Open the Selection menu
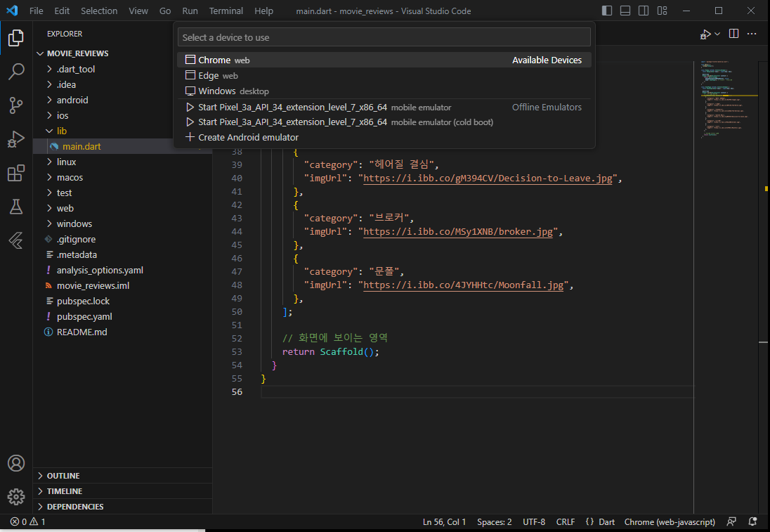The width and height of the screenshot is (770, 532). [x=99, y=11]
